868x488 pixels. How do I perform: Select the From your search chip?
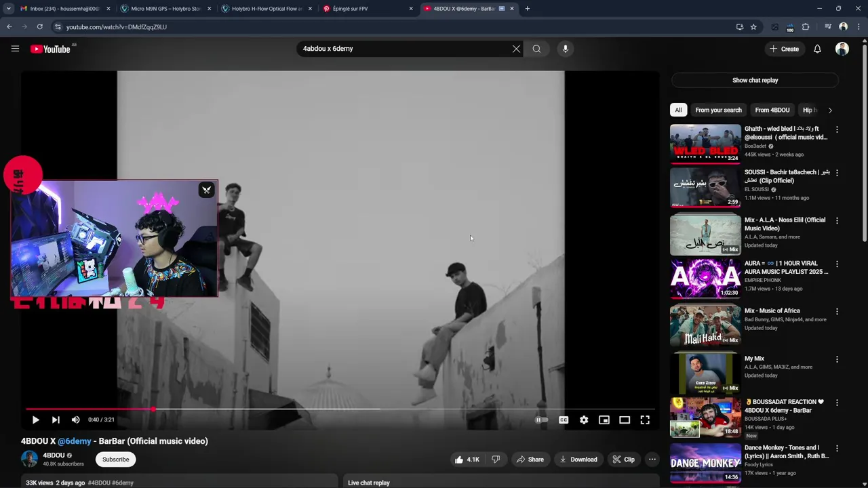(x=718, y=110)
